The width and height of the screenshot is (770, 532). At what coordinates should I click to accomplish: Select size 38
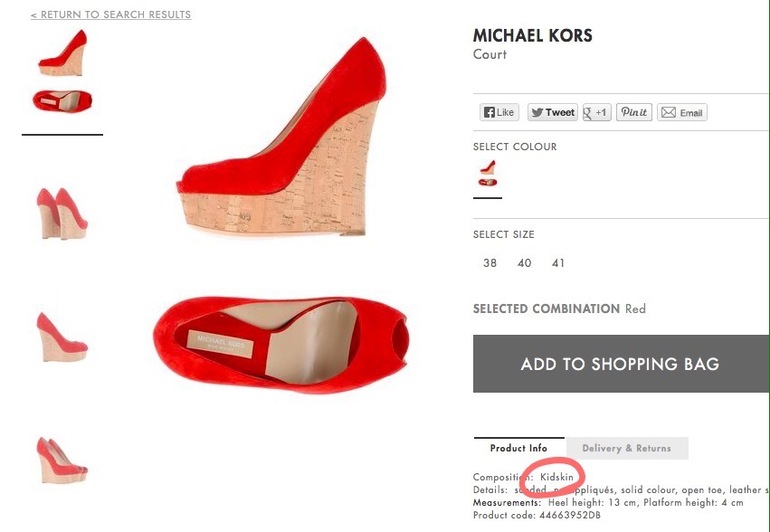(490, 263)
